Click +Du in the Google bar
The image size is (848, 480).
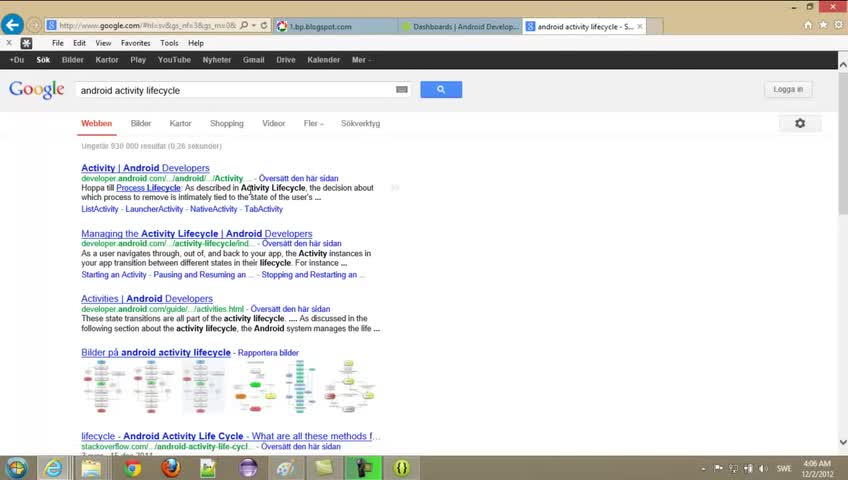point(17,60)
